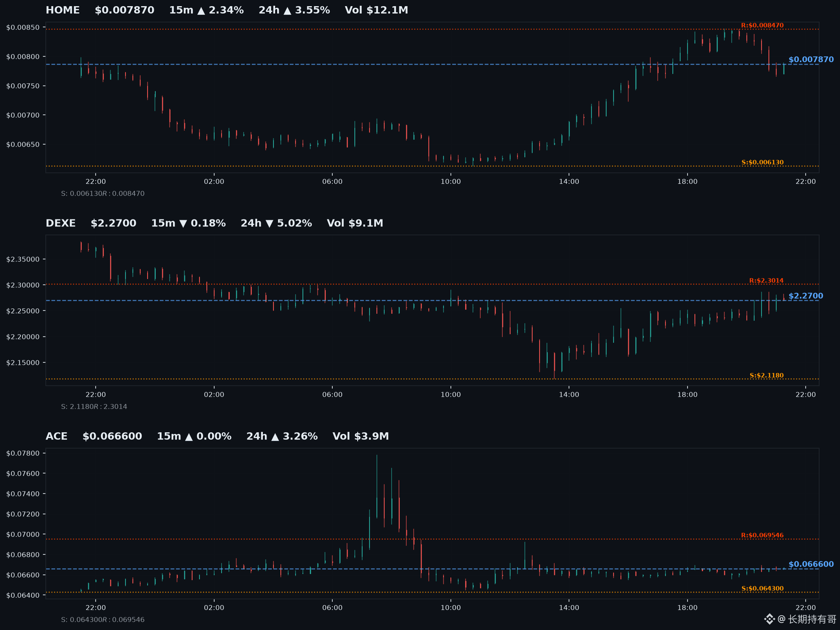Image resolution: width=840 pixels, height=630 pixels.
Task: Click the DEXE 24h ▼ 5.02% change
Action: coord(276,223)
